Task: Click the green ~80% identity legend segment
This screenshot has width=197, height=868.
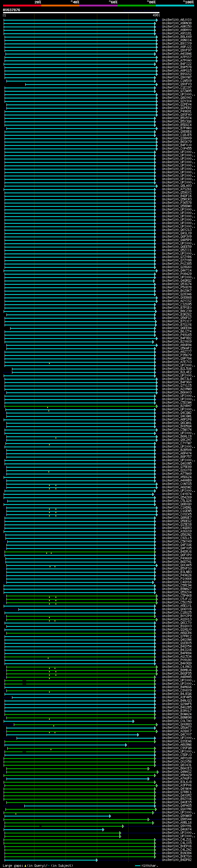Action: pos(137,6)
